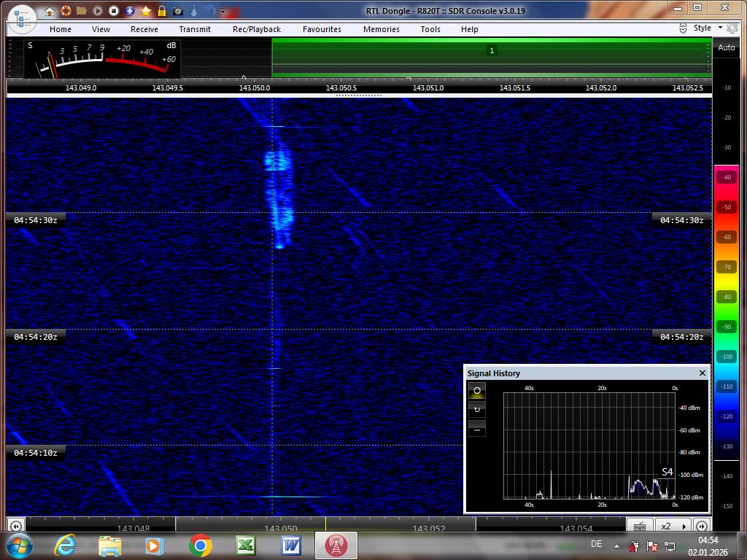Click the 04:54:10z waterfall time marker

(36, 452)
